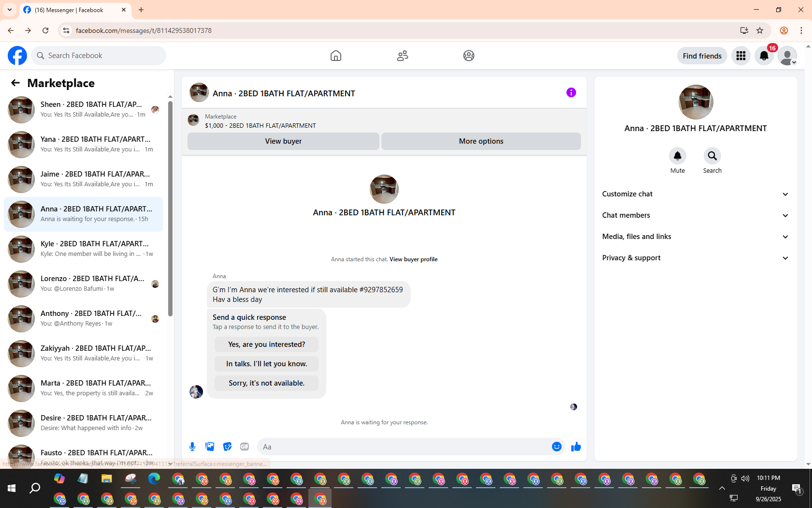Click the View buyer button
This screenshot has width=812, height=508.
point(283,141)
